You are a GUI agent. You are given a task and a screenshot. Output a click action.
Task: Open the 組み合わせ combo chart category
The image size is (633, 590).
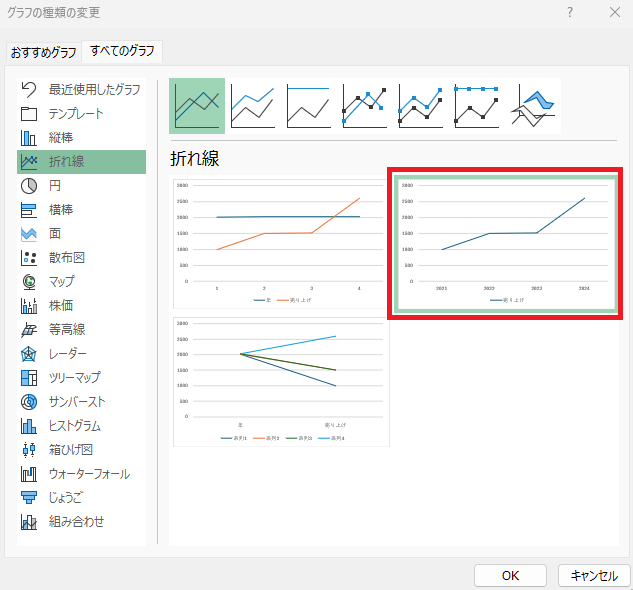81,522
